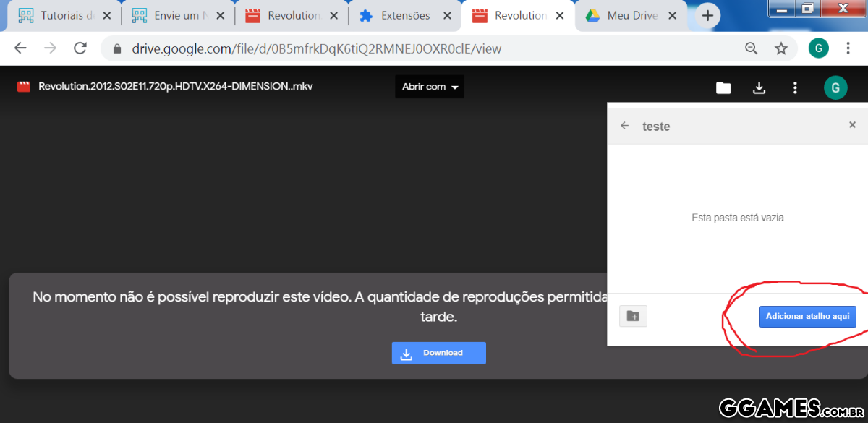The image size is (868, 423).
Task: Expand the Abrir com dropdown
Action: pyautogui.click(x=430, y=87)
